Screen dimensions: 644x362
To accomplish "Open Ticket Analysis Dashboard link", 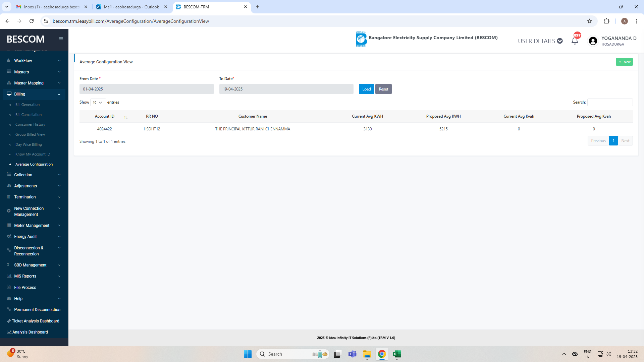I will click(33, 321).
